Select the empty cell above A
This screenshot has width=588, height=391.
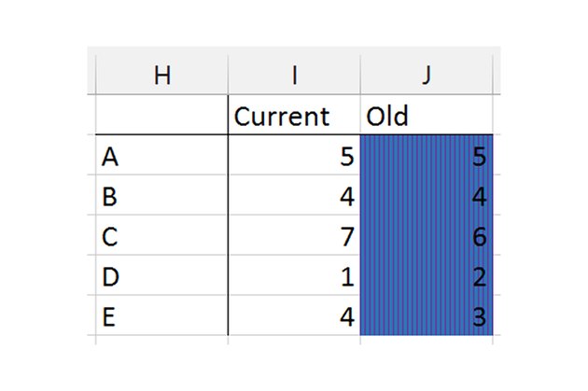point(161,115)
